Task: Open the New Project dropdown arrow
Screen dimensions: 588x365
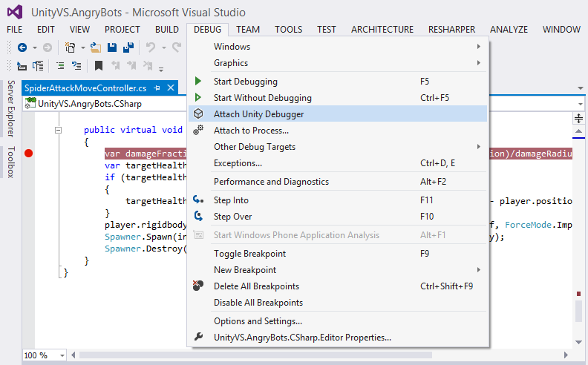Action: point(83,47)
